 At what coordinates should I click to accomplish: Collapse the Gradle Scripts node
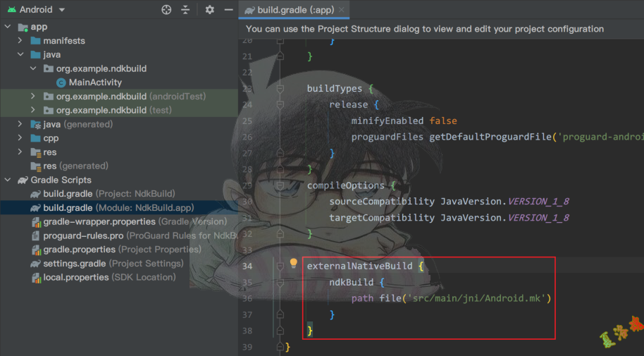pyautogui.click(x=8, y=180)
